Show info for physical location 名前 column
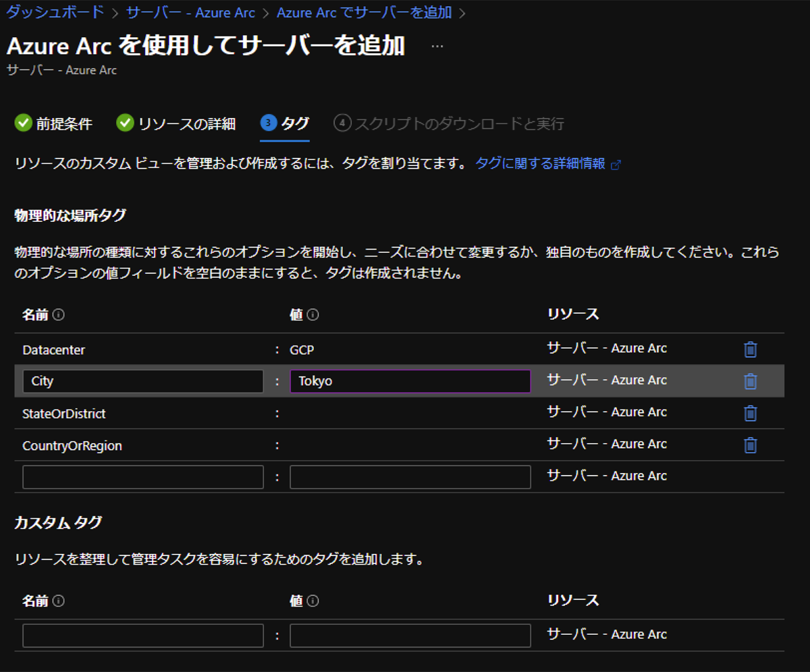 (59, 314)
